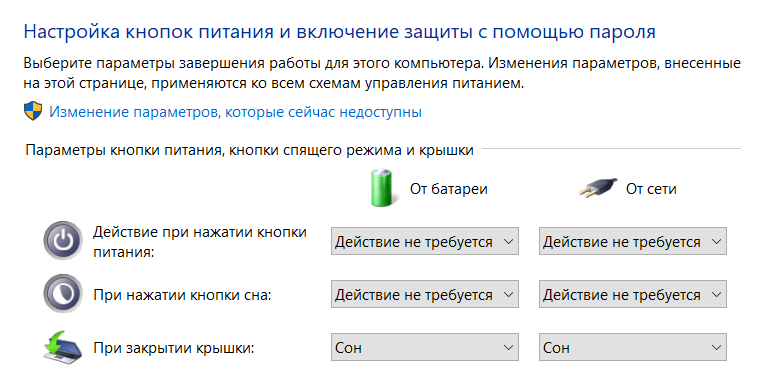Image resolution: width=773 pixels, height=375 pixels.
Task: Click the 'От сети' column label
Action: tap(651, 189)
